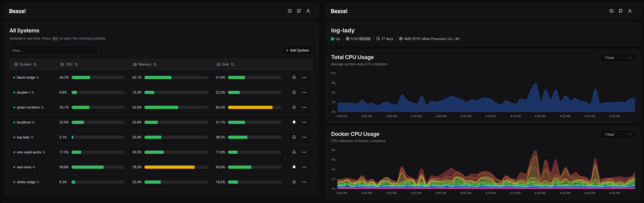Screen dimensions: 644x203
Task: Click user profile icon on log-lady page
Action: click(x=630, y=11)
